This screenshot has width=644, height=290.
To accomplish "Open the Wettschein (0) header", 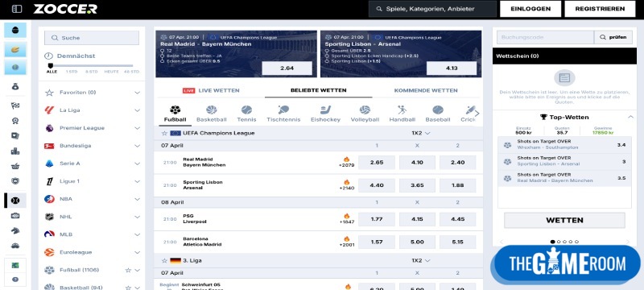I will coord(564,56).
